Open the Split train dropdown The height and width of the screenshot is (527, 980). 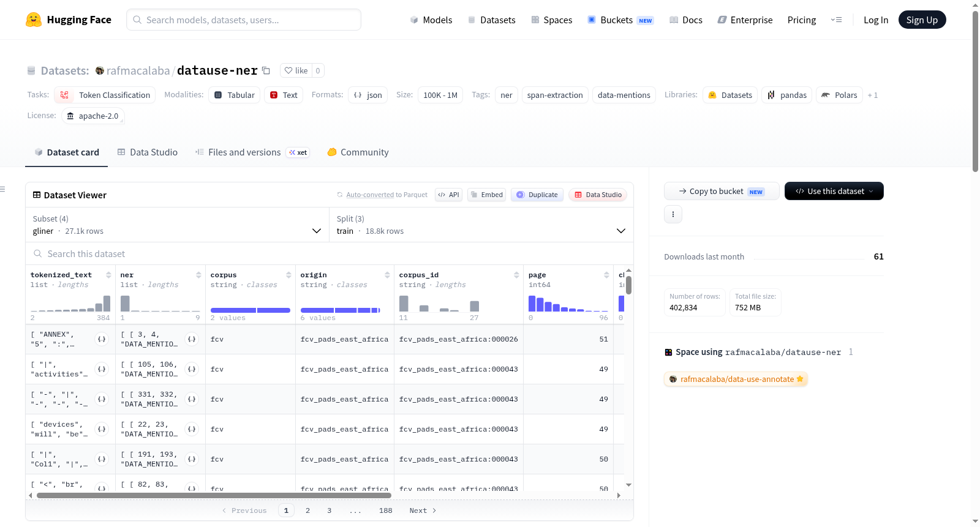481,225
